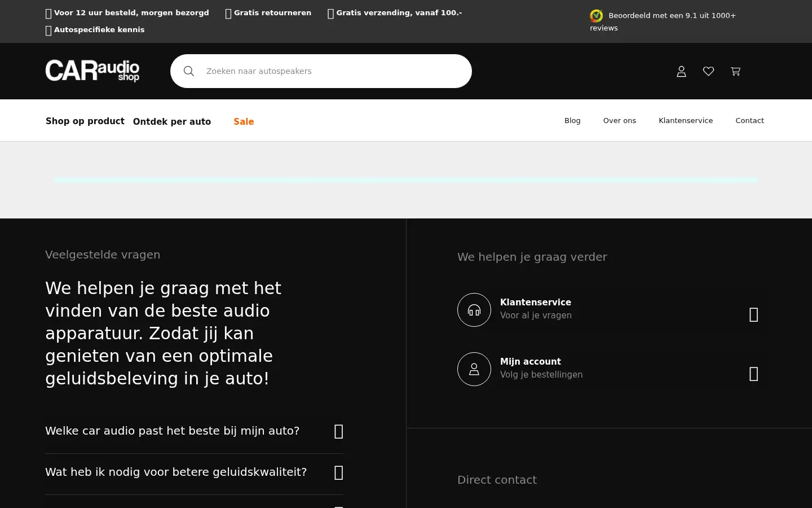Open the Contact page link

[750, 120]
